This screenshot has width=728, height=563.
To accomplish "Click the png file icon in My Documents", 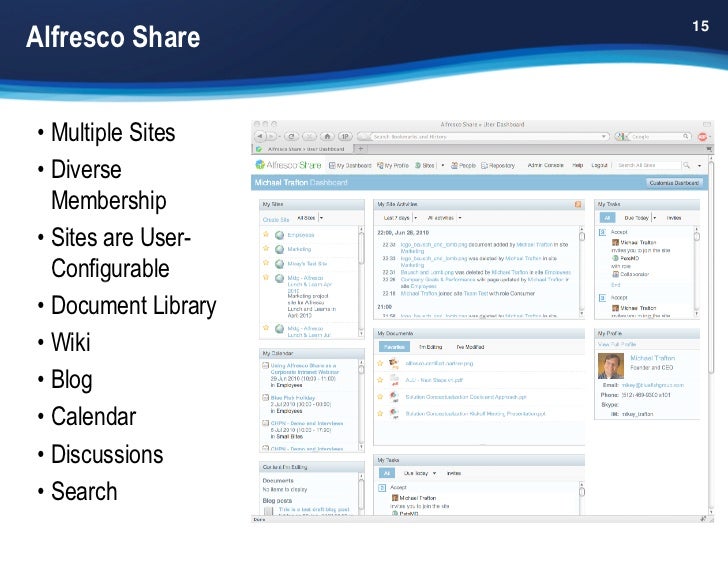I will pos(394,363).
